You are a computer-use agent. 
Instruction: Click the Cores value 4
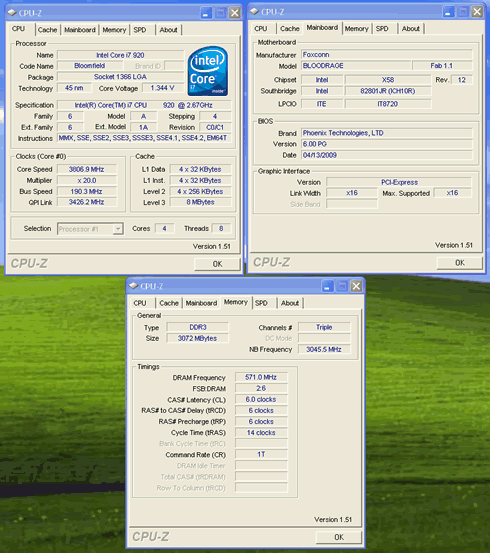pyautogui.click(x=164, y=229)
